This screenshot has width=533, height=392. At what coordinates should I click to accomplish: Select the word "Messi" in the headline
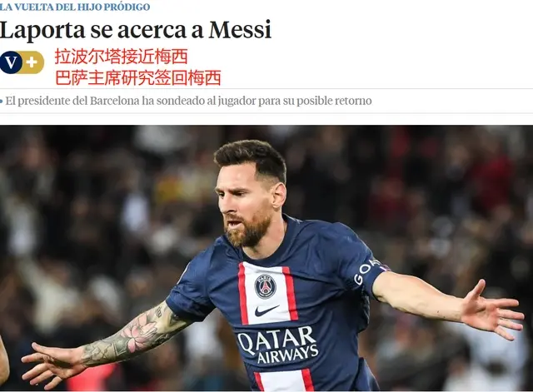[240, 30]
